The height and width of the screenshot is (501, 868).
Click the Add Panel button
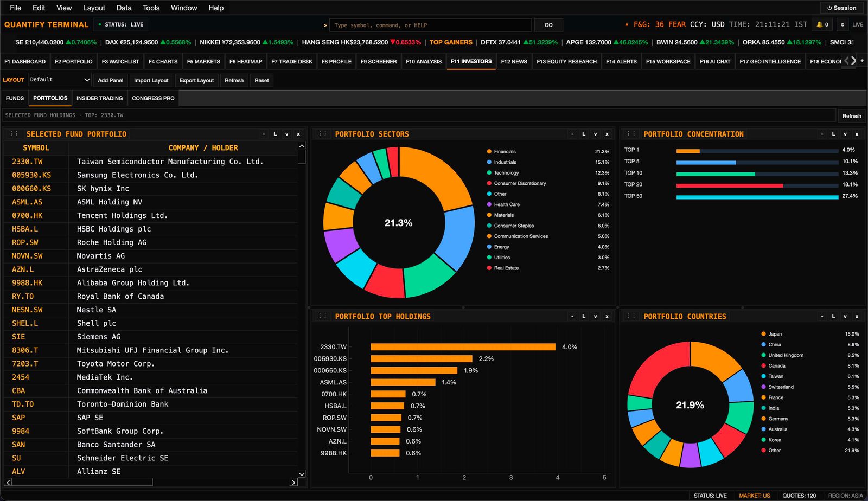[111, 80]
